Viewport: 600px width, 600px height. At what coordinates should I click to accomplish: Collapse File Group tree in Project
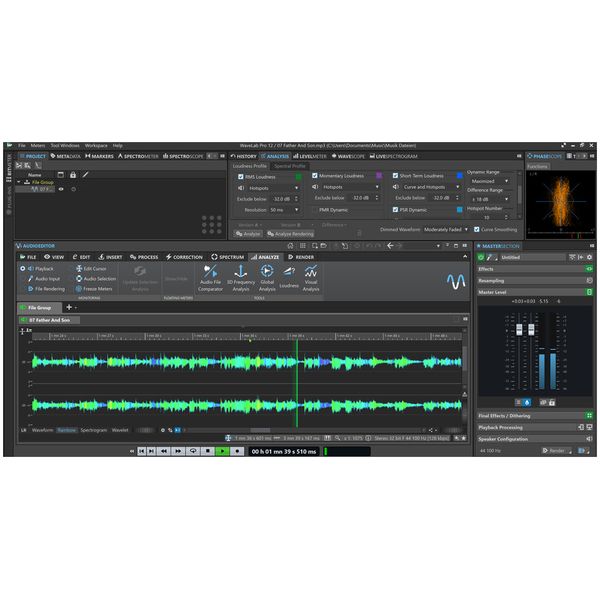point(18,182)
